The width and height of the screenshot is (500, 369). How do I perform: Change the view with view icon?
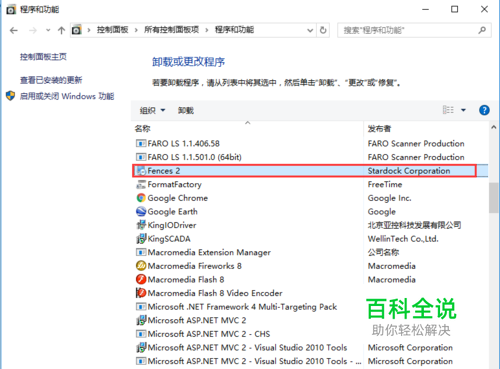pyautogui.click(x=448, y=110)
